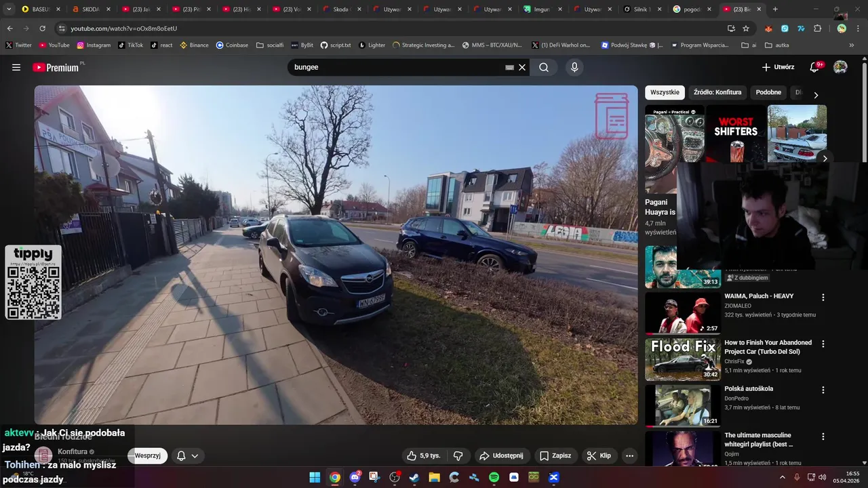The image size is (868, 488).
Task: Open the Konfitura channel name link
Action: [73, 451]
